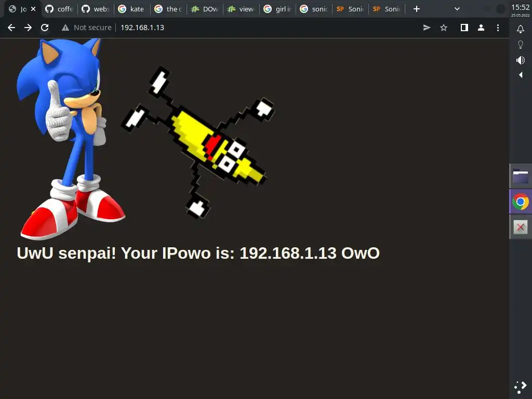Reload the current page
532x399 pixels.
coord(45,28)
